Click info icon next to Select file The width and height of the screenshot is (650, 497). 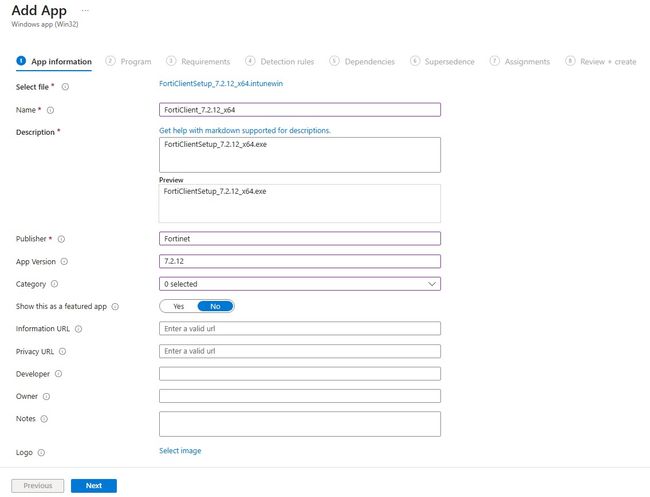pos(66,87)
